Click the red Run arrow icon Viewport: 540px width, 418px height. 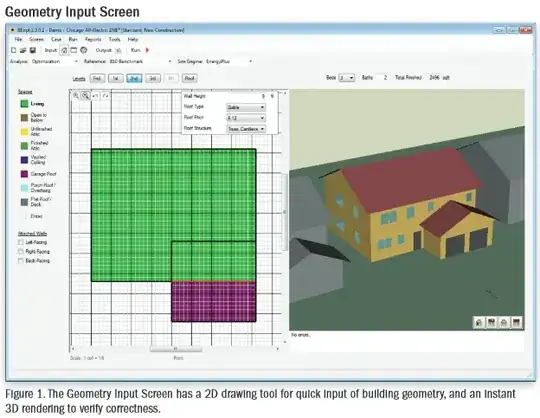(147, 50)
